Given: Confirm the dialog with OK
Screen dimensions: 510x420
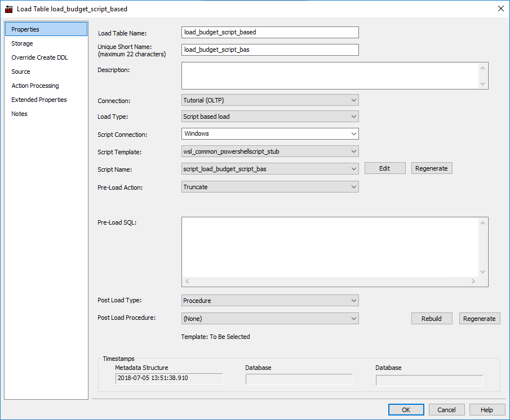Looking at the screenshot, I should 406,410.
